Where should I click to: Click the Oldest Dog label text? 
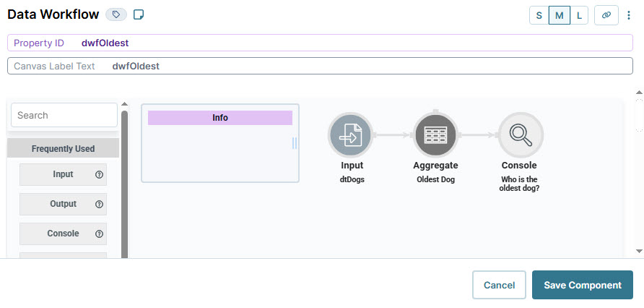pos(435,180)
